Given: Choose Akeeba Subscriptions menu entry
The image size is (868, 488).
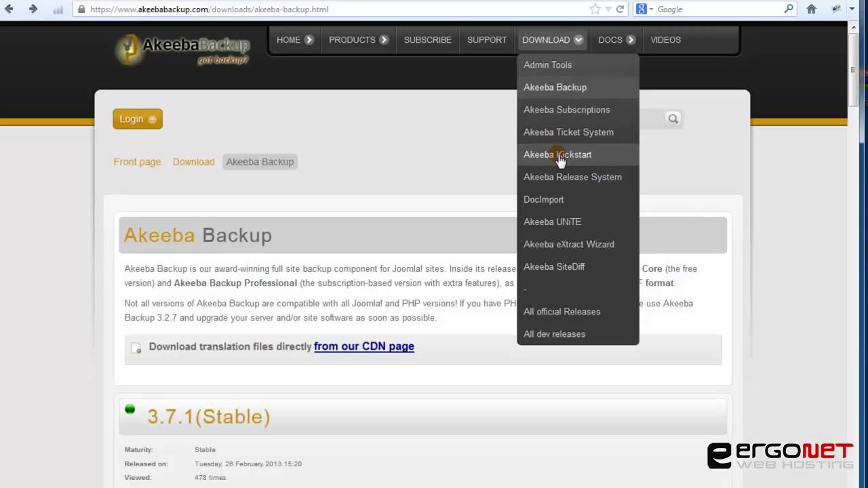Looking at the screenshot, I should [x=578, y=110].
